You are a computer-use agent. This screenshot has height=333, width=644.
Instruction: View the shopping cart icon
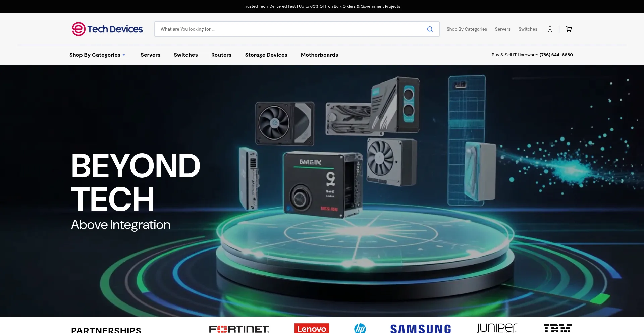coord(568,30)
